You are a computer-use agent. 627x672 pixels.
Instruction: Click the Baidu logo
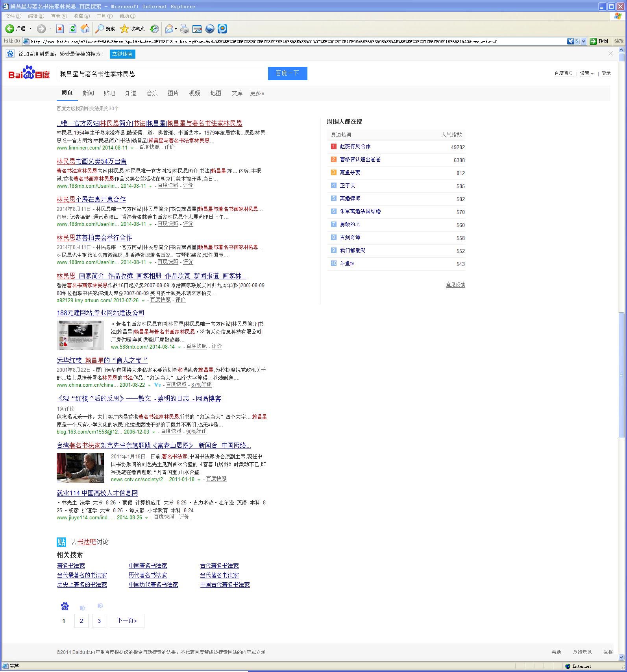coord(29,73)
